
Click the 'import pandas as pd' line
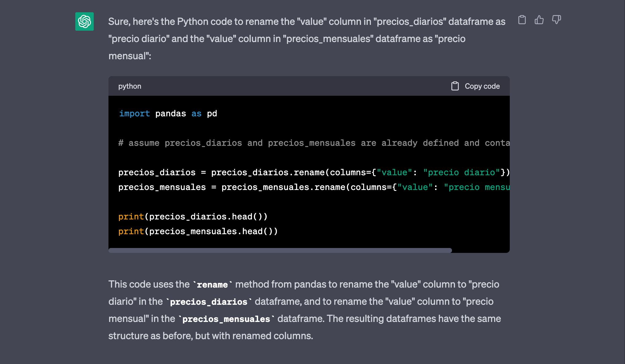pos(168,114)
